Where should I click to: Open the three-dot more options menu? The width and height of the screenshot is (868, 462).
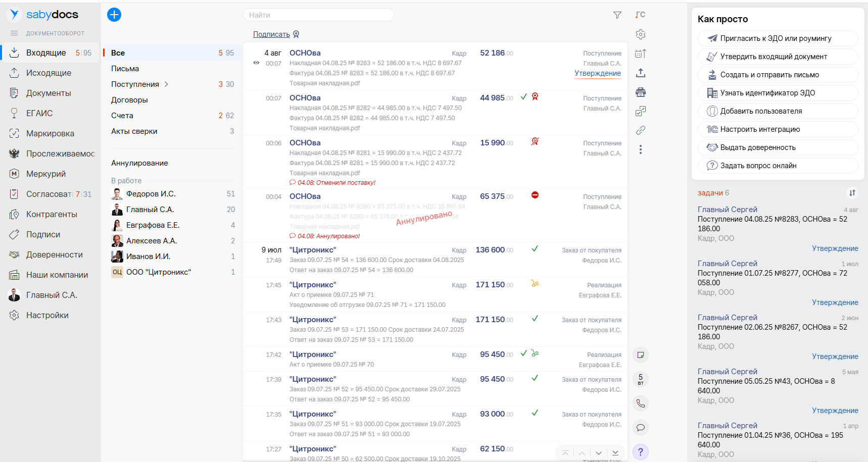(x=641, y=149)
